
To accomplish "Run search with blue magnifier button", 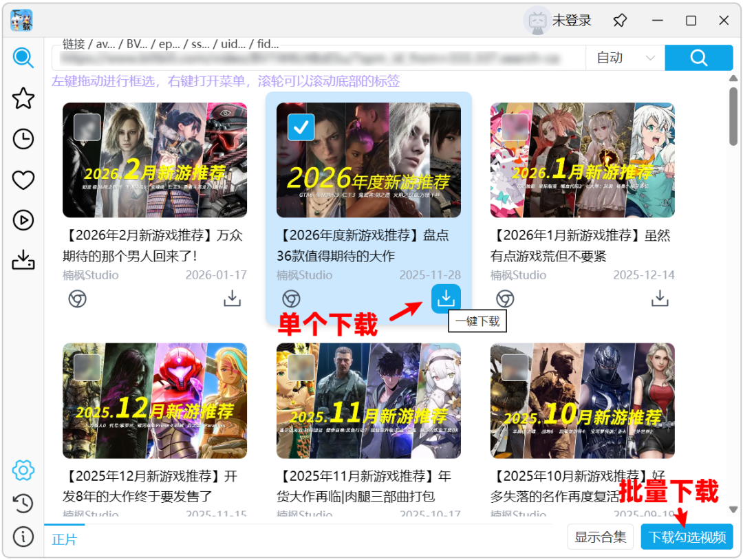I will tap(699, 58).
